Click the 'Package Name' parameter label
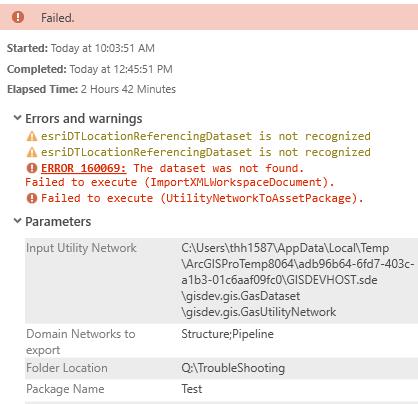Screen dimensions: 418x404 tap(65, 389)
